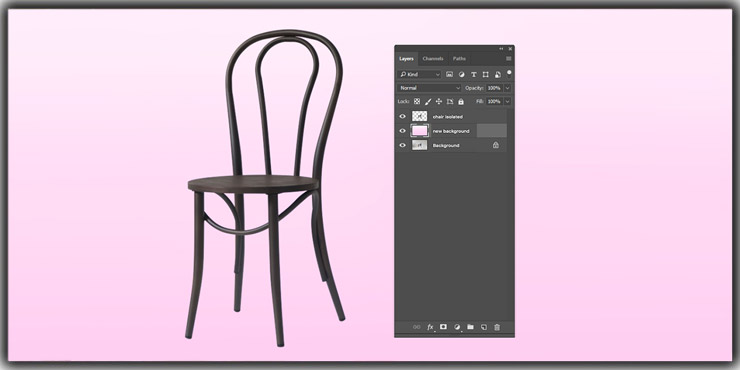Open the Layers panel options menu
740x370 pixels.
pos(508,59)
